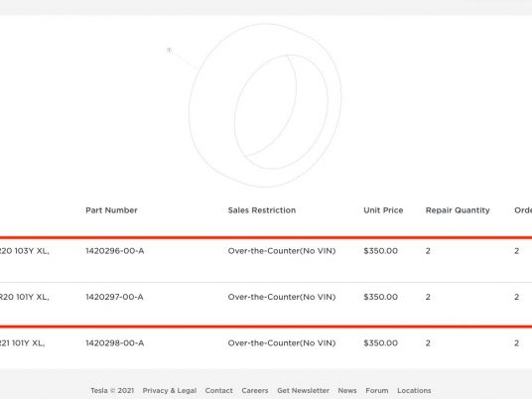Viewport: 532px width, 399px height.
Task: Click the Unit Price column header
Action: pos(383,210)
